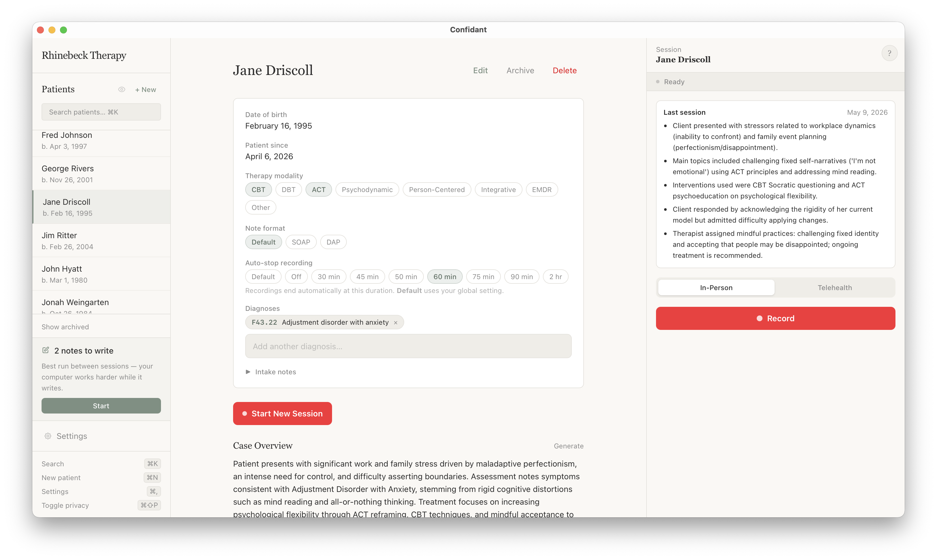Image resolution: width=937 pixels, height=560 pixels.
Task: Set auto-stop to 2 hr
Action: (555, 277)
